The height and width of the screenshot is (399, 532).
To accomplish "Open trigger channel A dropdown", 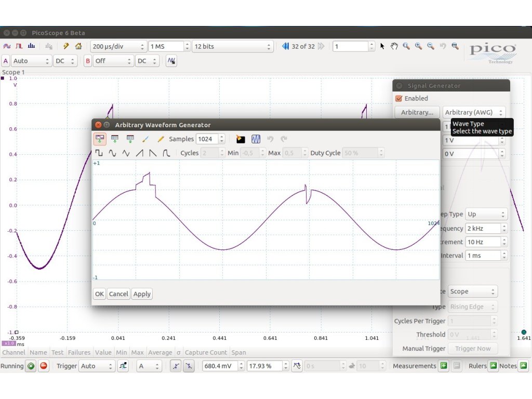I will (149, 366).
